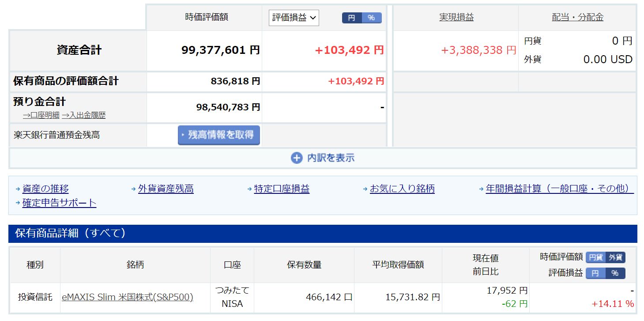
Task: Set holdings 時価評価額 to 外貨
Action: coord(615,257)
